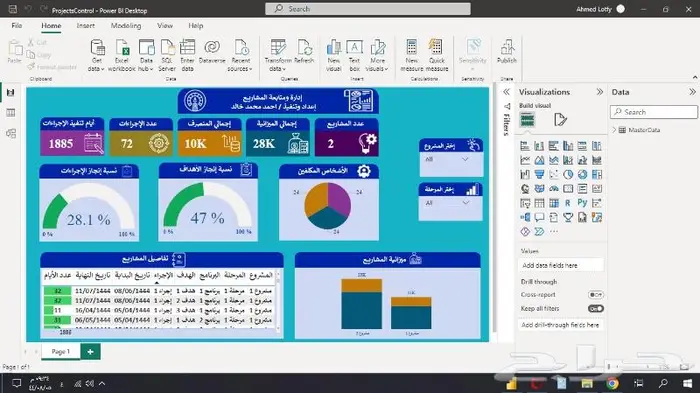Image resolution: width=700 pixels, height=393 pixels.
Task: Open Dataverse connector
Action: pyautogui.click(x=212, y=52)
